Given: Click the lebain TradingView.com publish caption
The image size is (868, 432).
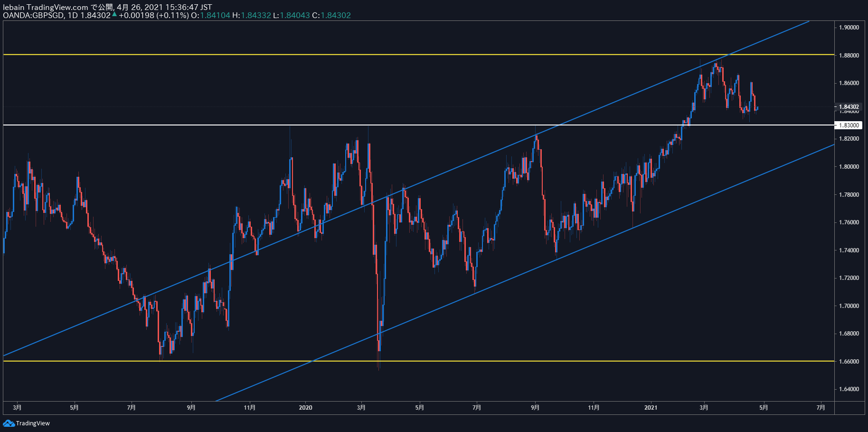Looking at the screenshot, I should [x=107, y=7].
